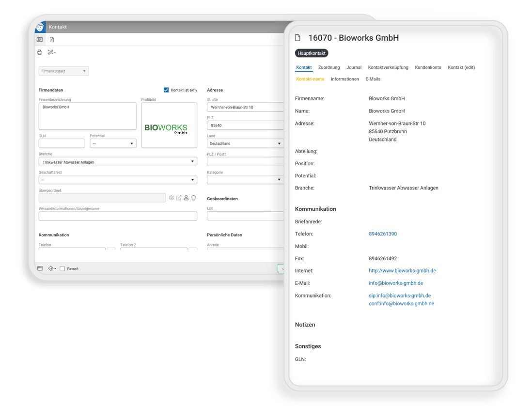Open the magic wand tools menu
Image resolution: width=532 pixels, height=406 pixels.
[x=51, y=52]
